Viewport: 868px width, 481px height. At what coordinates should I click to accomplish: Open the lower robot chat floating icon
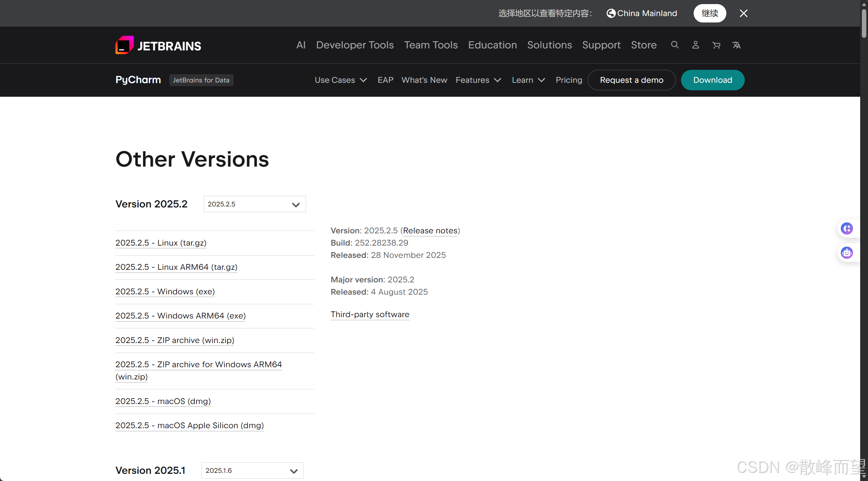tap(847, 253)
